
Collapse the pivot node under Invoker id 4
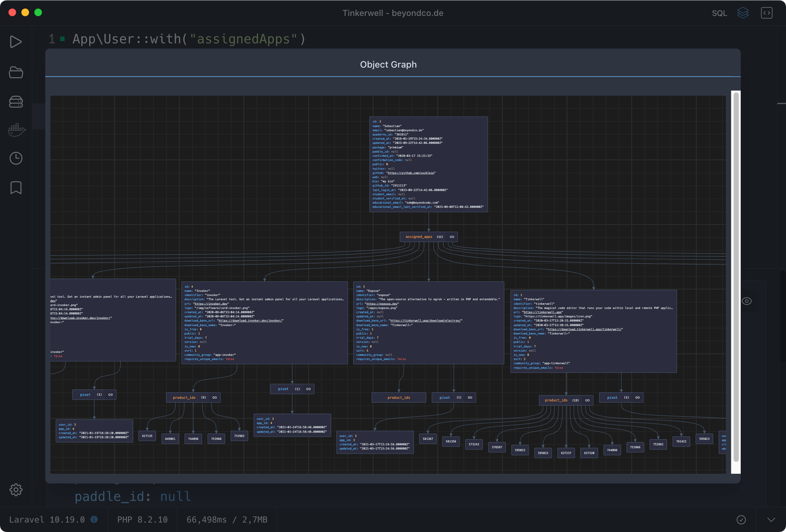[292, 389]
